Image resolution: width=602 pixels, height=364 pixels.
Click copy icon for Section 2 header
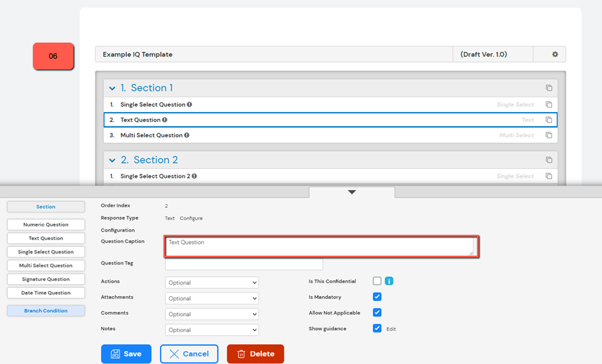pos(549,160)
